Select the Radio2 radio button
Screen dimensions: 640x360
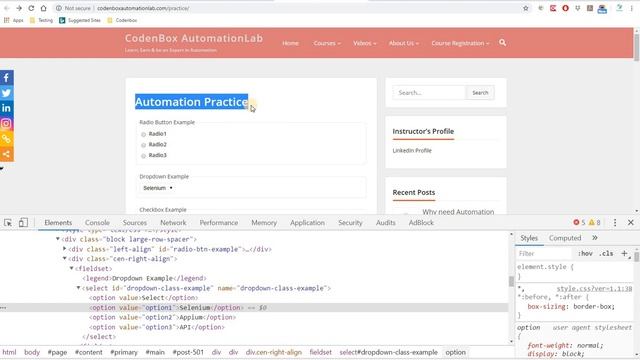tap(143, 145)
